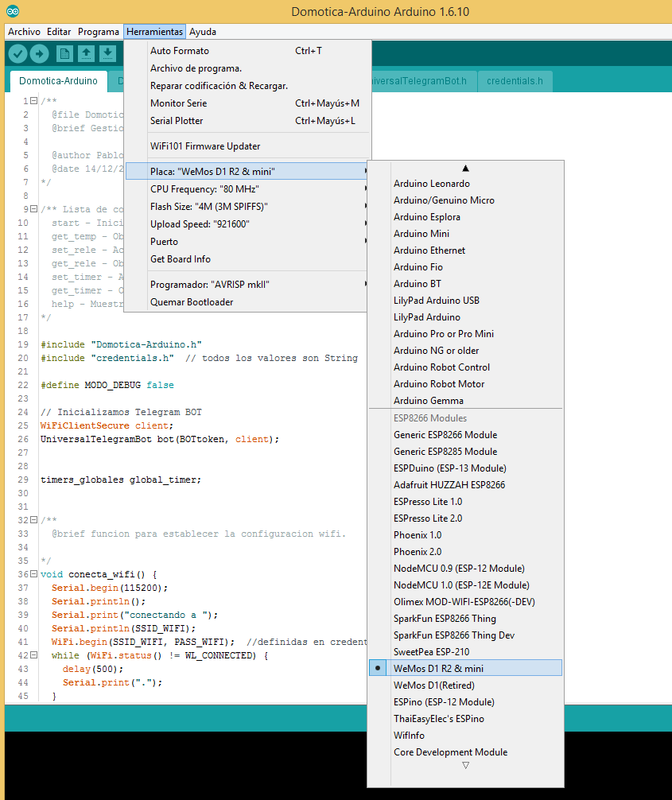Click the Open sketch up-arrow icon
The width and height of the screenshot is (672, 800).
pyautogui.click(x=86, y=53)
